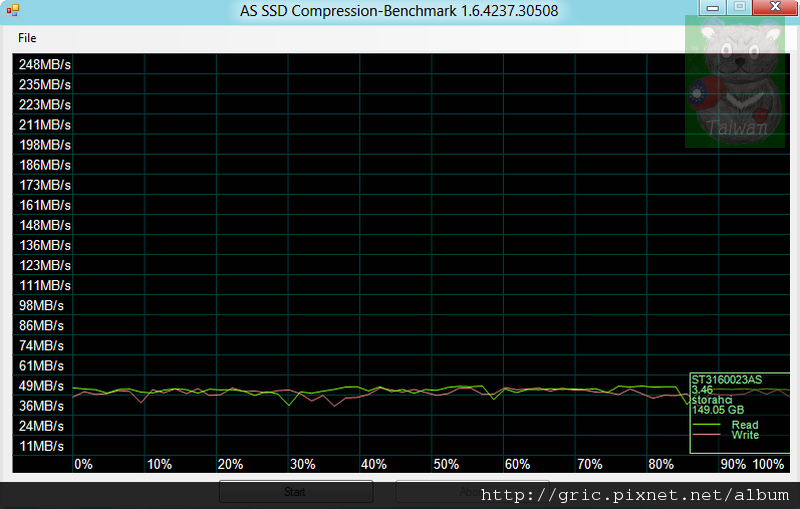Click the 70% compression axis label
The width and height of the screenshot is (800, 509).
pos(590,464)
